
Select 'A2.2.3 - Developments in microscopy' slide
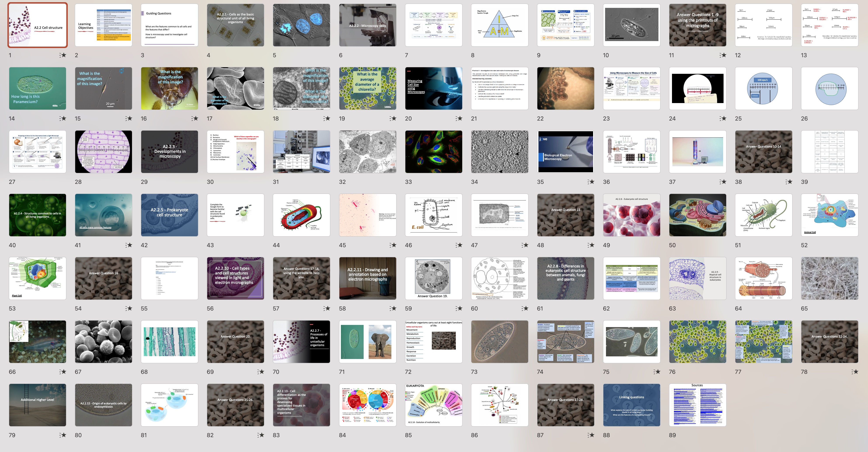[170, 152]
